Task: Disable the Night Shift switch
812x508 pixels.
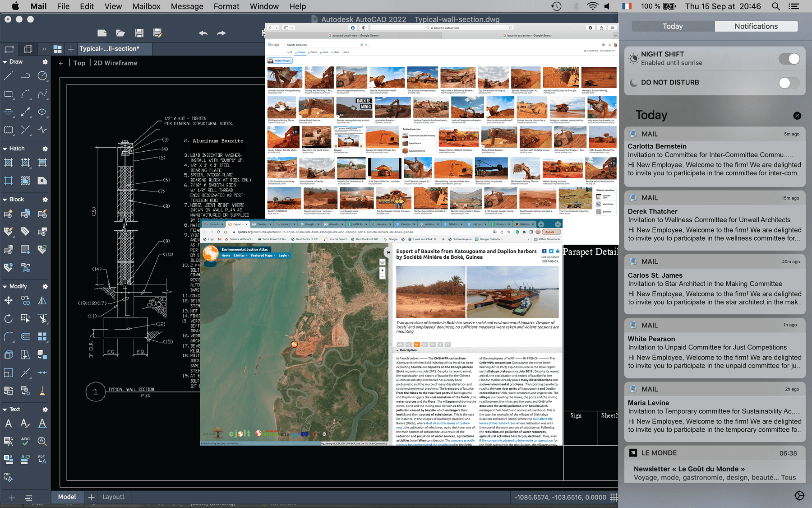Action: pos(789,59)
